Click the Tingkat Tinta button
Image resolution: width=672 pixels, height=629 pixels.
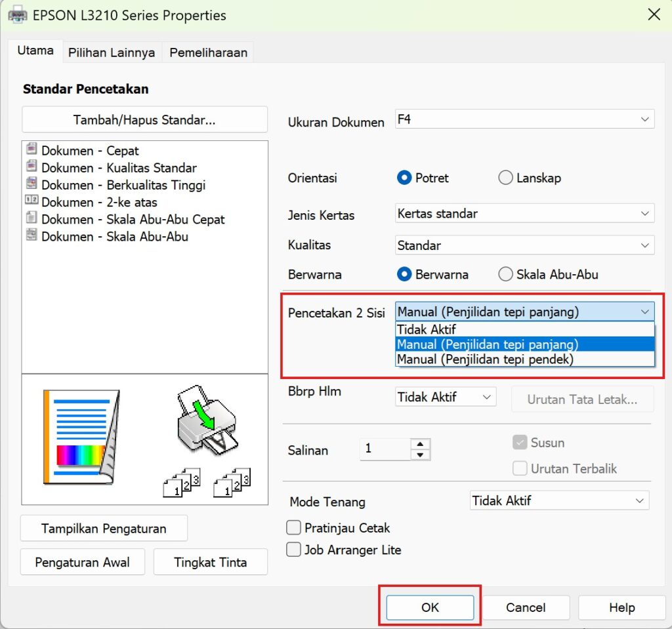(210, 562)
